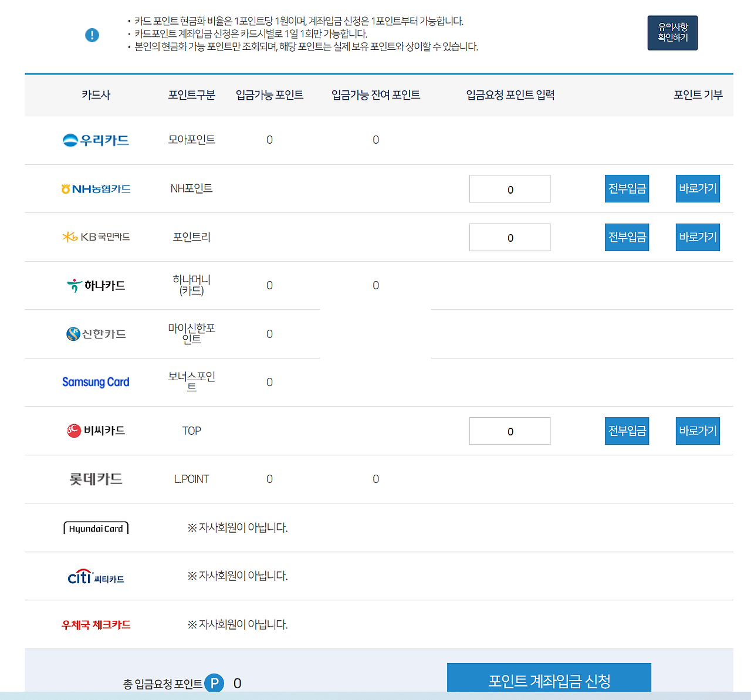Click the 입금가능 포인트 column header
This screenshot has width=751, height=700.
pyautogui.click(x=269, y=95)
